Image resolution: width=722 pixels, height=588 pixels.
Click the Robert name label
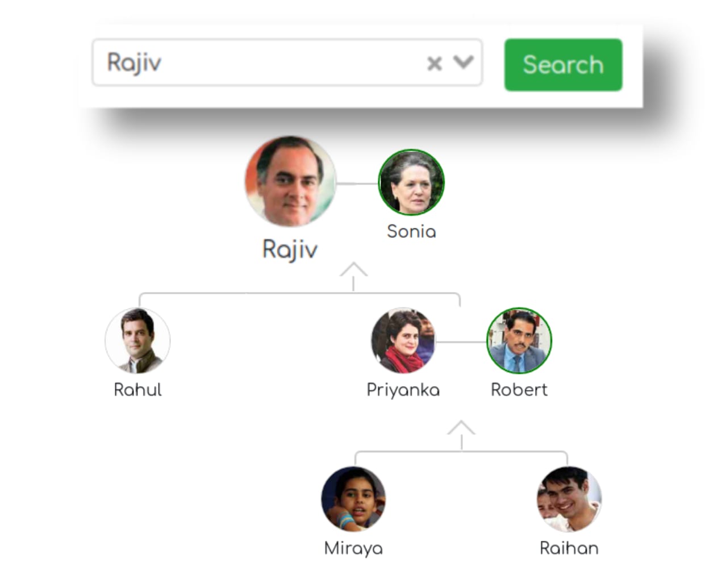click(x=519, y=390)
